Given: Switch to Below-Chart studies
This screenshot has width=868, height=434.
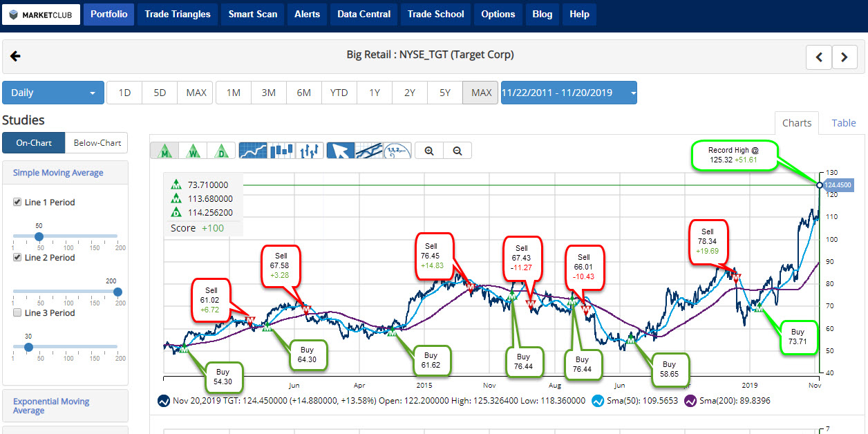Looking at the screenshot, I should 97,143.
